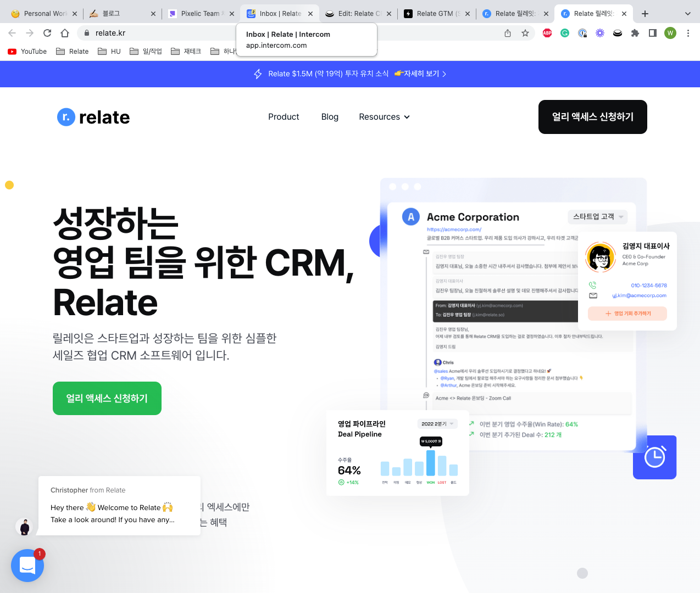Switch to the Inbox | Relate tab
The width and height of the screenshot is (700, 593).
(x=279, y=13)
